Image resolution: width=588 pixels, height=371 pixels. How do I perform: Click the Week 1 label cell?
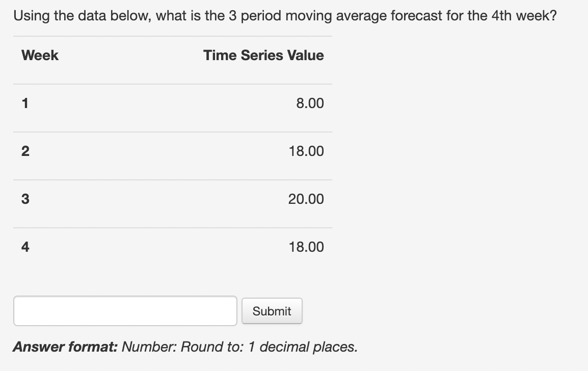tap(24, 103)
